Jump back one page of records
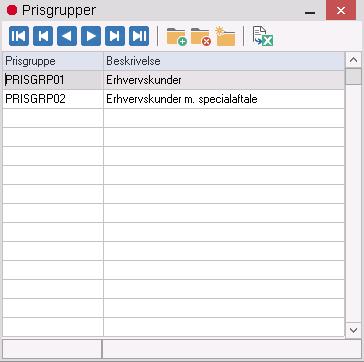Image resolution: width=364 pixels, height=362 pixels. 43,36
